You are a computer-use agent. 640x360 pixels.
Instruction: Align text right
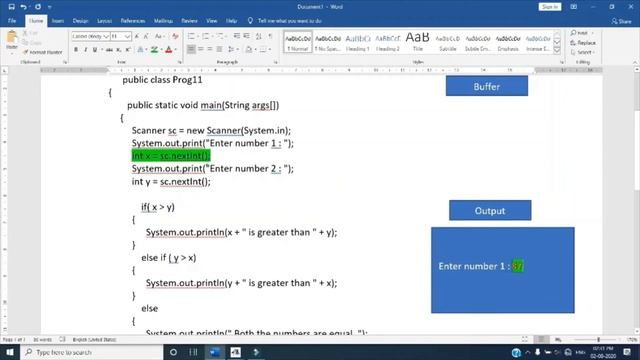click(x=210, y=50)
